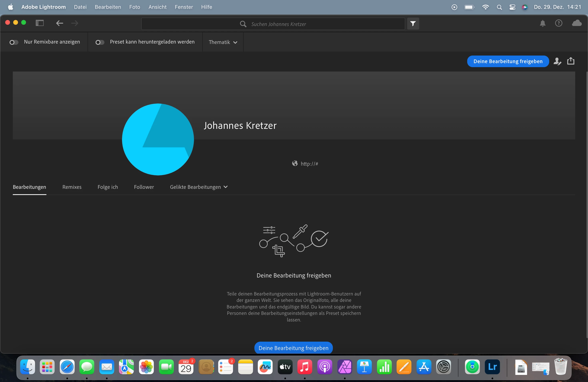This screenshot has height=382, width=588.
Task: Expand the Thematik dropdown
Action: point(223,42)
